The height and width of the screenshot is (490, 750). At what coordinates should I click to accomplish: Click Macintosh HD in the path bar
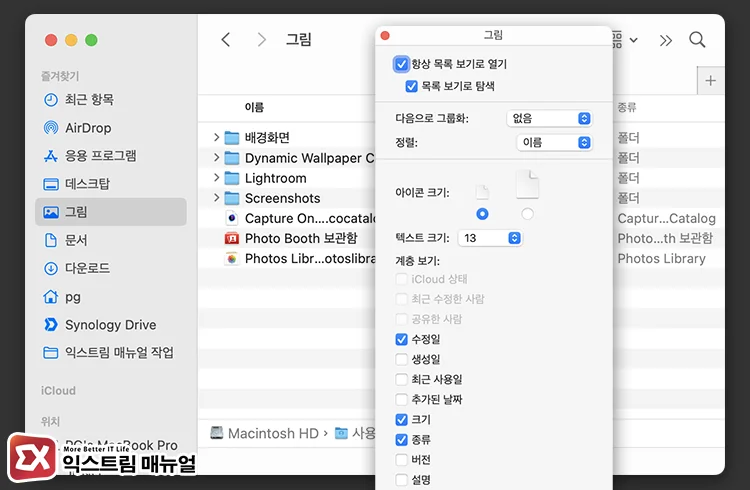[x=264, y=433]
